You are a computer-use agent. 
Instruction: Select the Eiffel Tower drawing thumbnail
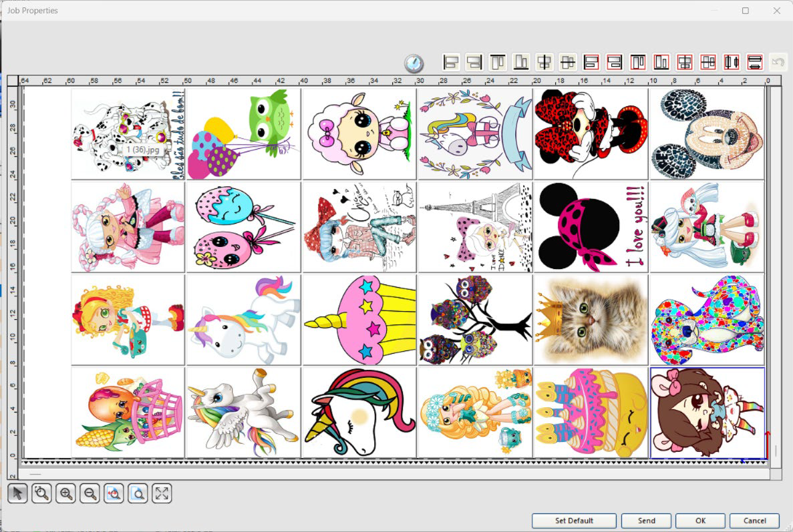click(474, 227)
